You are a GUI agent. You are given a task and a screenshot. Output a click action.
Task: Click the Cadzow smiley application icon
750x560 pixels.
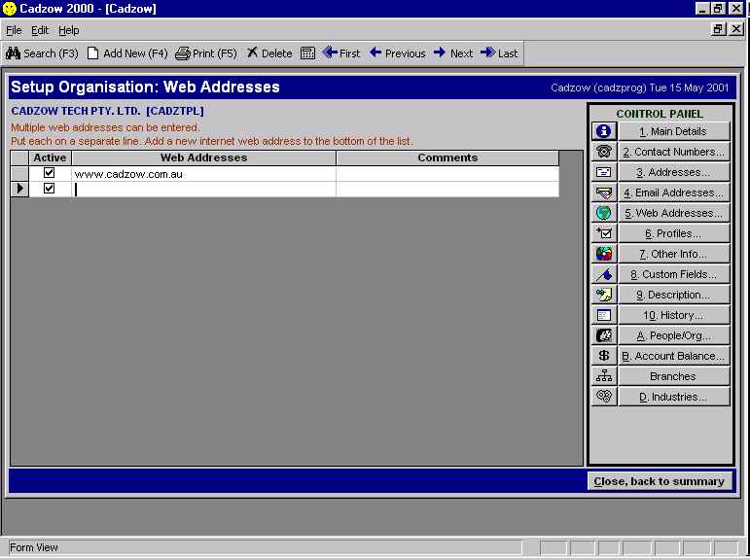click(9, 9)
